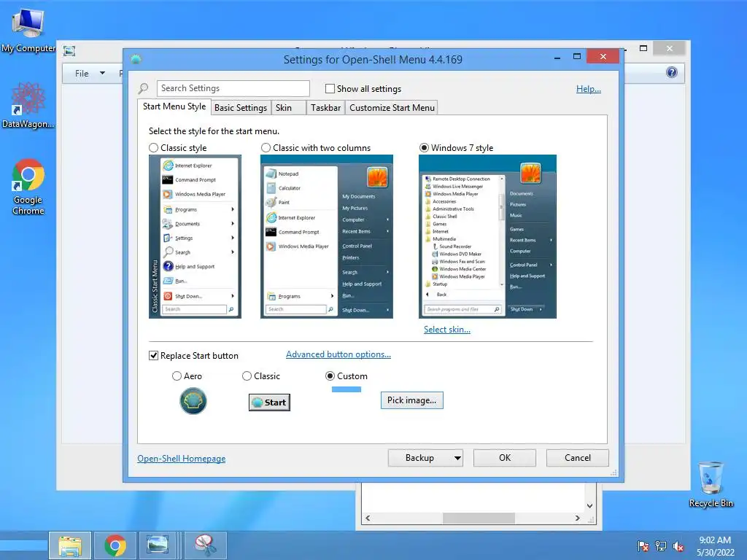The height and width of the screenshot is (560, 747).
Task: Click the Classic Start button preview image
Action: pyautogui.click(x=269, y=402)
